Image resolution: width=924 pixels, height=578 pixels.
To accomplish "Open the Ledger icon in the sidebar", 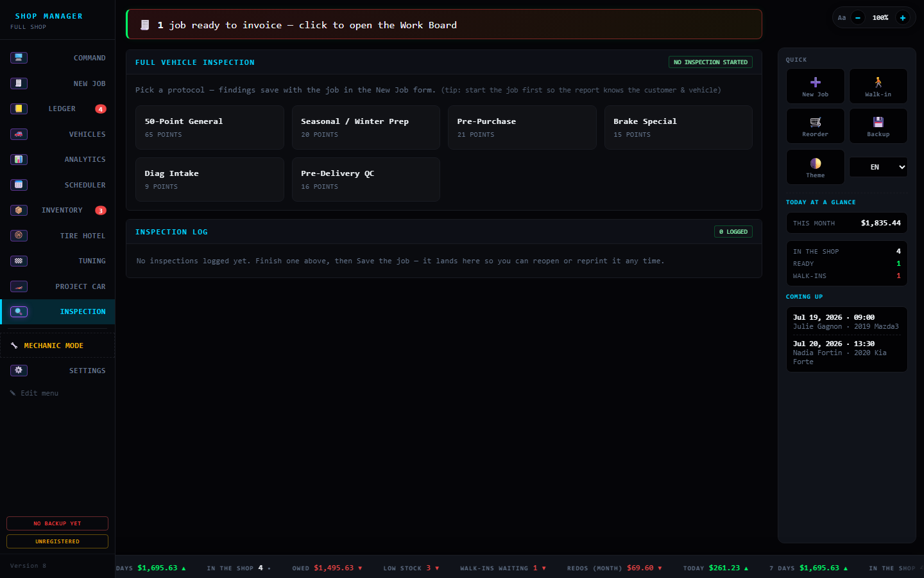I will (19, 109).
